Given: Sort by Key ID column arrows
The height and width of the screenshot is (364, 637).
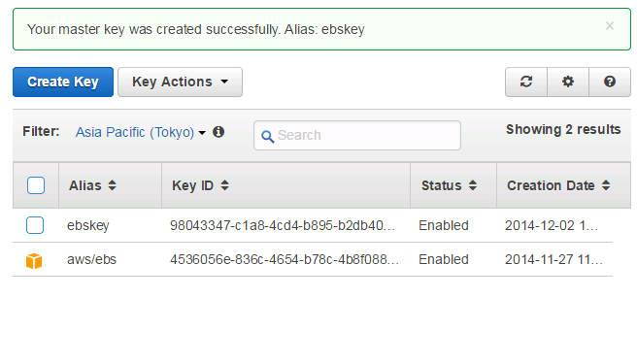Looking at the screenshot, I should coord(224,185).
